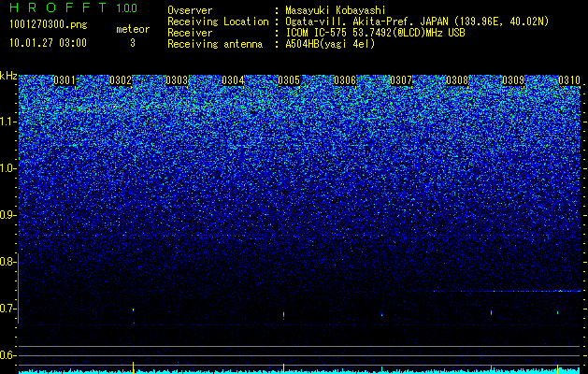Click the Receiving antenna label
The height and width of the screenshot is (374, 588).
215,44
